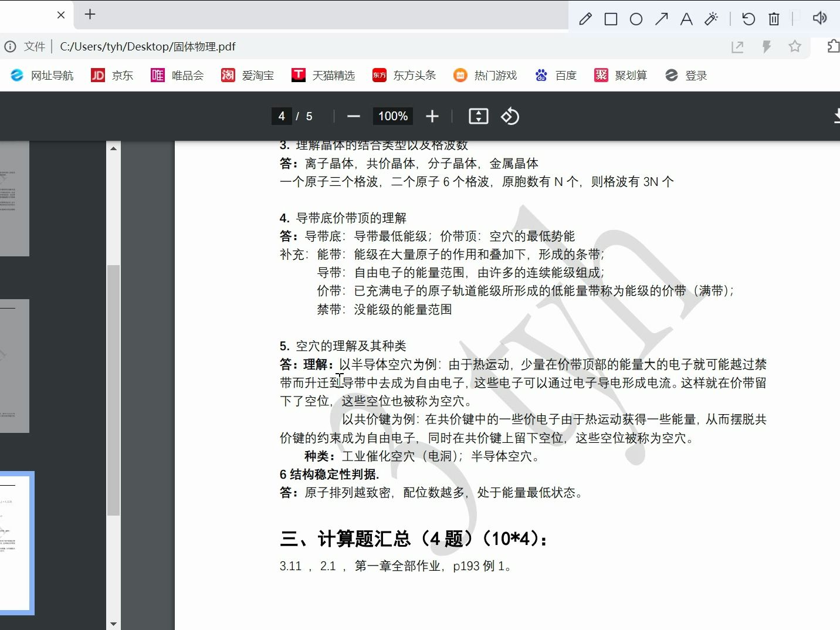Click the line starting 3.11, 2.1
This screenshot has height=630, width=840.
click(x=395, y=566)
